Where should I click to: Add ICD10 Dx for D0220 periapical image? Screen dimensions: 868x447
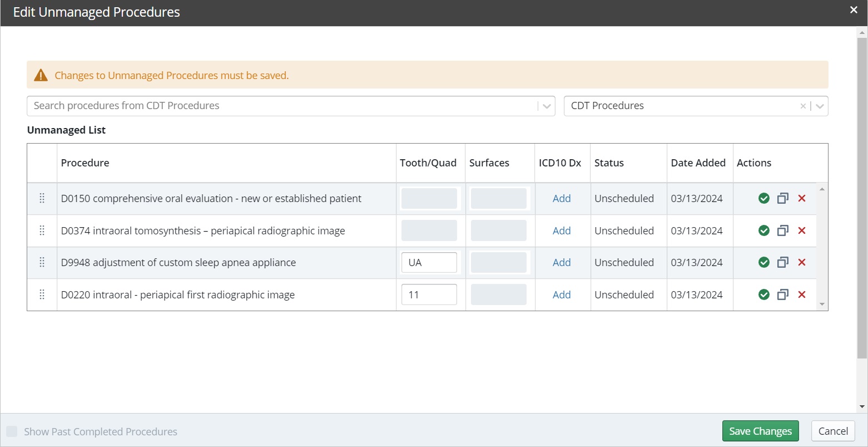pyautogui.click(x=562, y=294)
